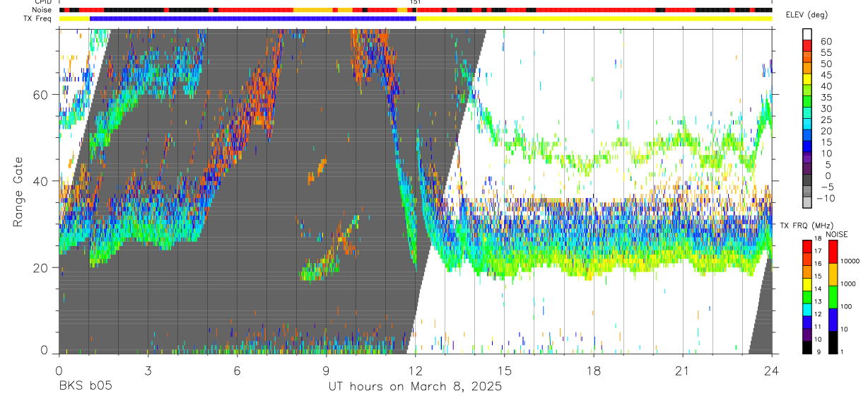Click the blue segment of the TX Freq strip
This screenshot has width=868, height=401.
pos(253,18)
